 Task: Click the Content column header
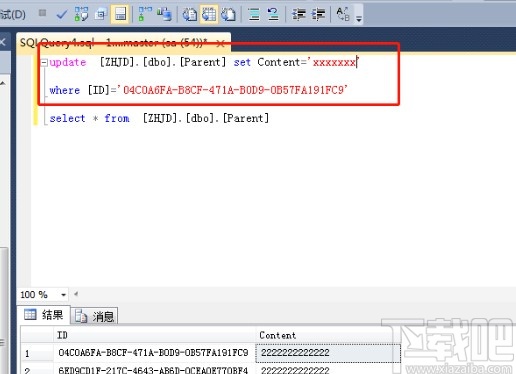pos(328,335)
